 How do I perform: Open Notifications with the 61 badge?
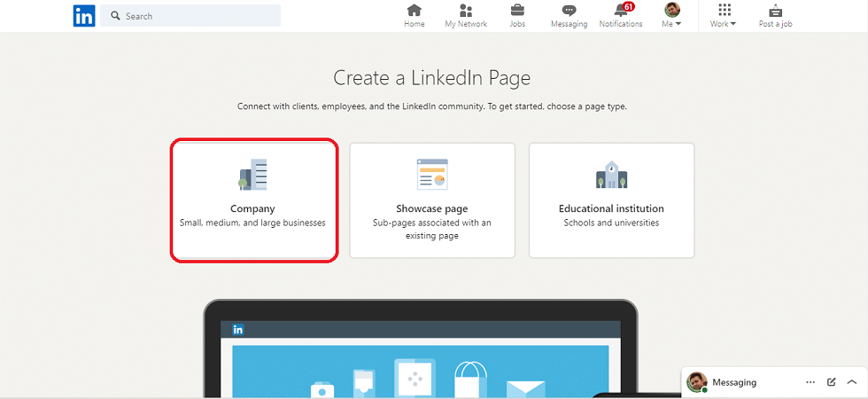[x=621, y=16]
